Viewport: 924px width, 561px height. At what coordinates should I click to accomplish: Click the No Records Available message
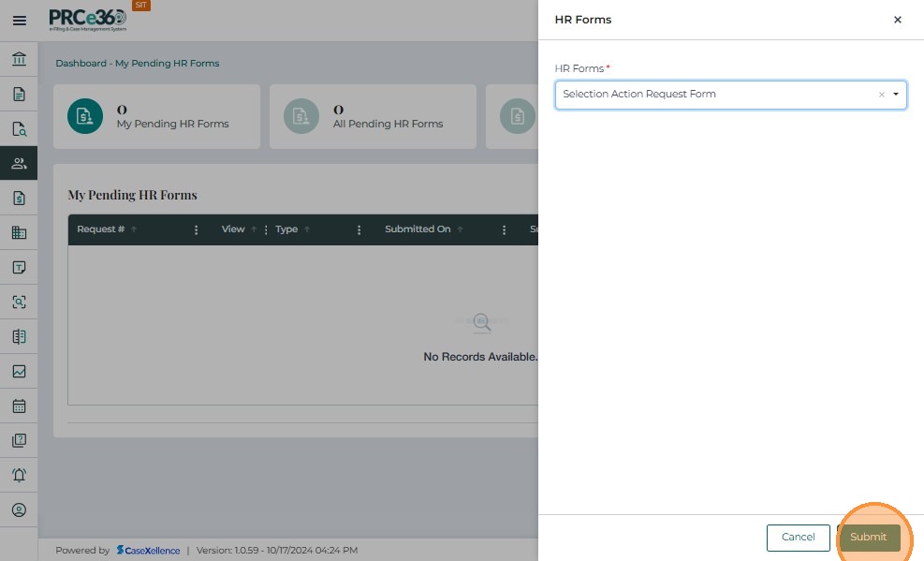click(x=480, y=357)
